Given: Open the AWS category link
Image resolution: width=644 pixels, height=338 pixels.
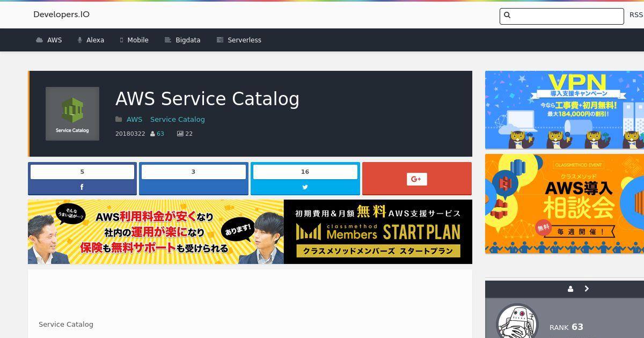Looking at the screenshot, I should click(134, 120).
